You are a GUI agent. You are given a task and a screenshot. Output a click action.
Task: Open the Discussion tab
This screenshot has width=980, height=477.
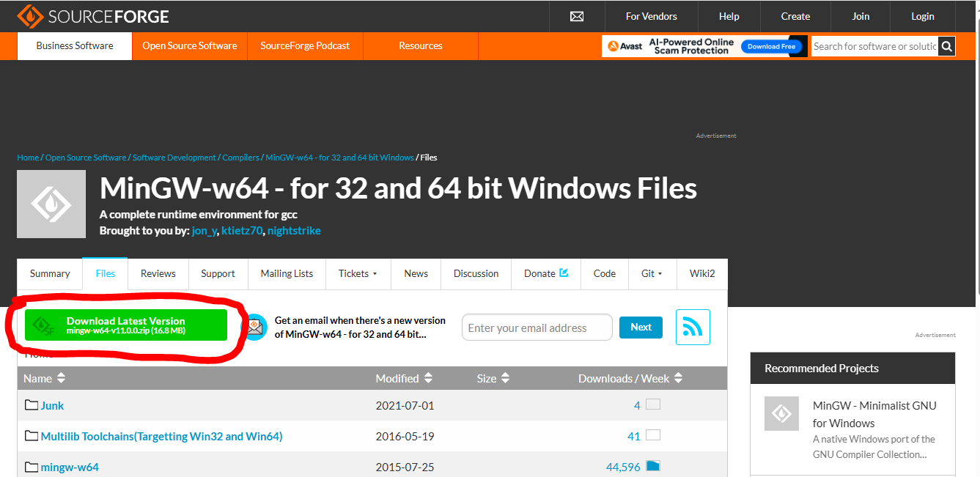tap(476, 273)
